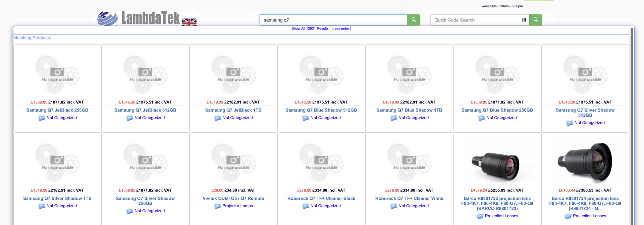
Task: Click the main search field containing samsung q7
Action: pyautogui.click(x=333, y=20)
